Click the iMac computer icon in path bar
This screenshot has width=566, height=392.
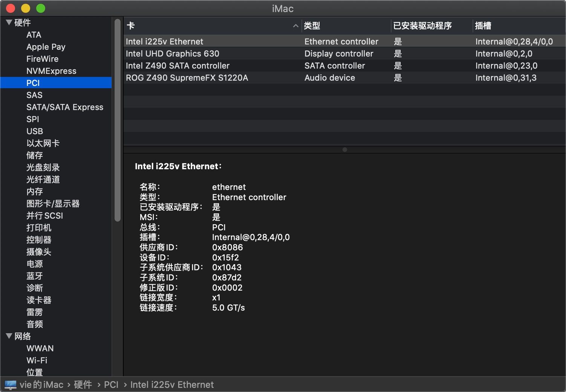click(x=11, y=385)
